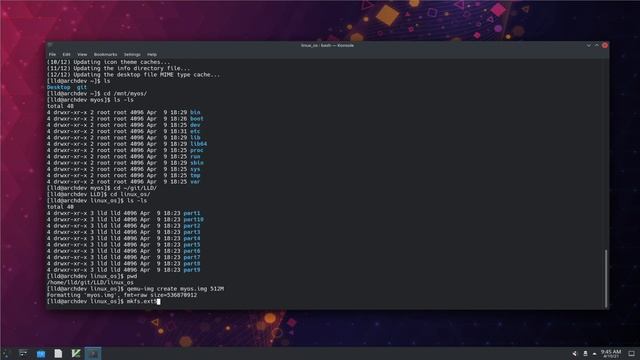Open the Help menu in Konsole
Screen dimensions: 640x360
(152, 54)
